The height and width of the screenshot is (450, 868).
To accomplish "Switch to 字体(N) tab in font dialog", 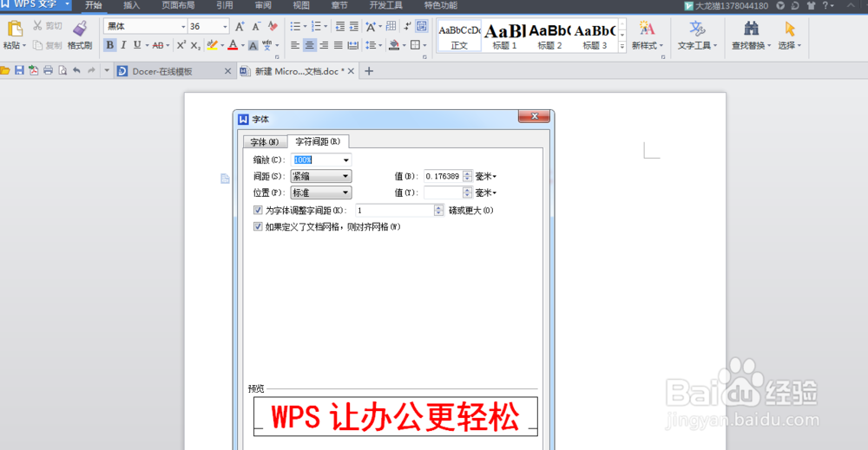I will 265,142.
